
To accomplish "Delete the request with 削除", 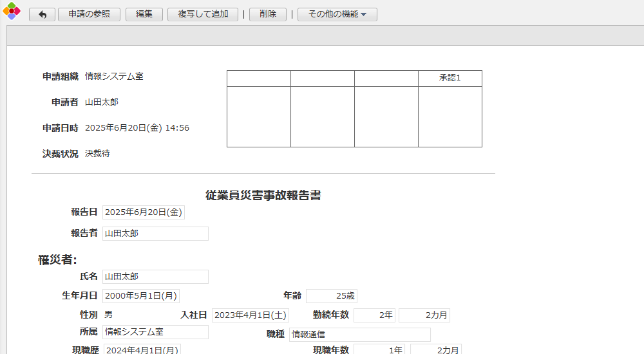I will [267, 15].
